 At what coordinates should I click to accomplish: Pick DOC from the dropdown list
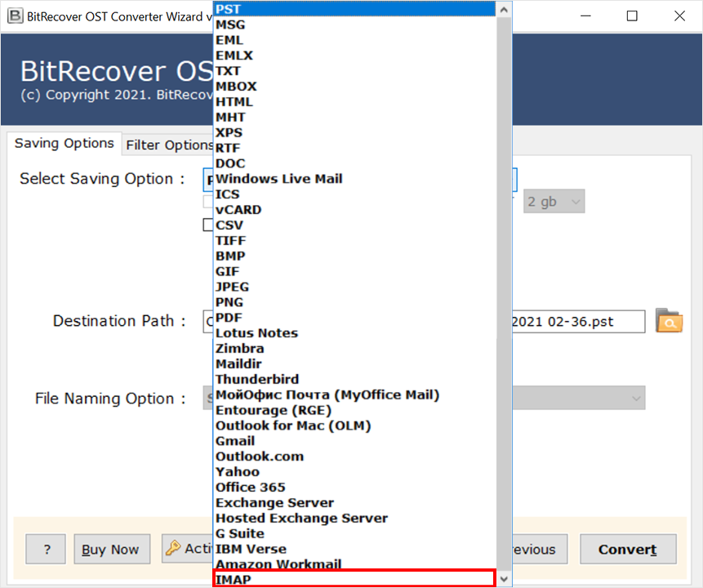[x=354, y=163]
